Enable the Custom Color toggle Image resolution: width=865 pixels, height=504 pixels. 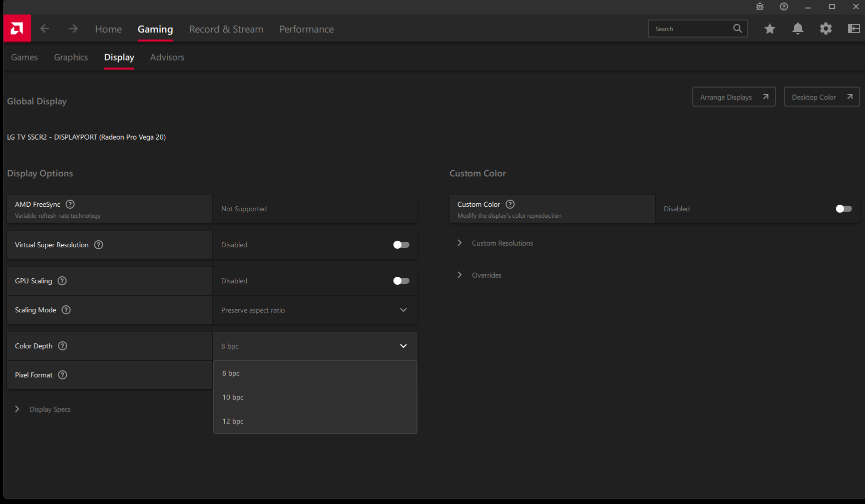(843, 209)
